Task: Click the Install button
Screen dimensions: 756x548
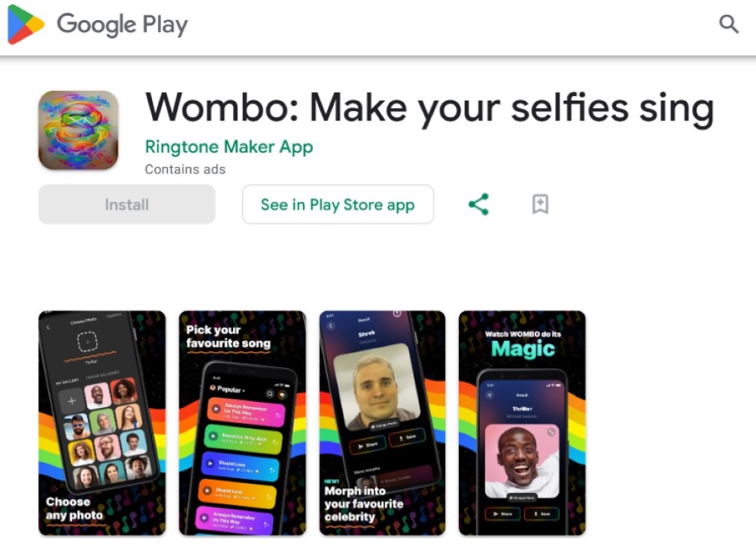Action: 127,204
